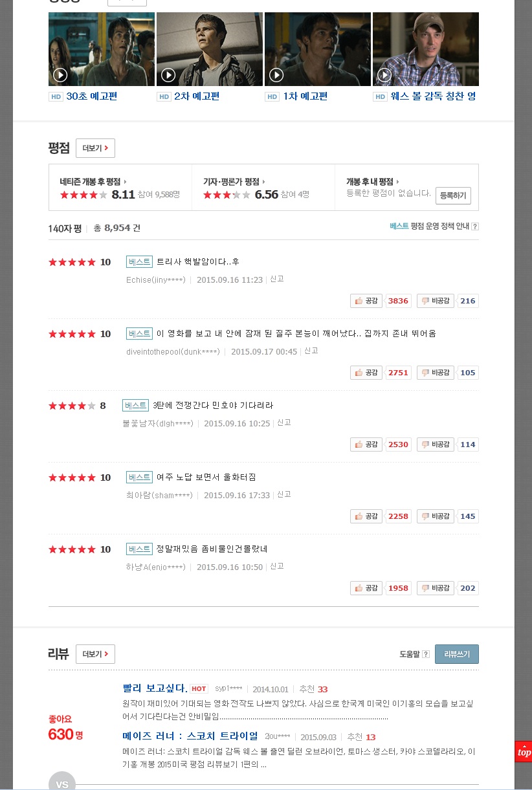Click the 리뷰쓰기 button

pyautogui.click(x=457, y=654)
